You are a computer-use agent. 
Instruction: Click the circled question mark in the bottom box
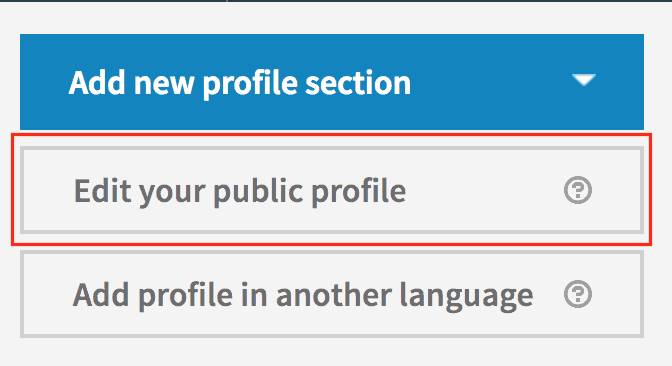tap(578, 294)
